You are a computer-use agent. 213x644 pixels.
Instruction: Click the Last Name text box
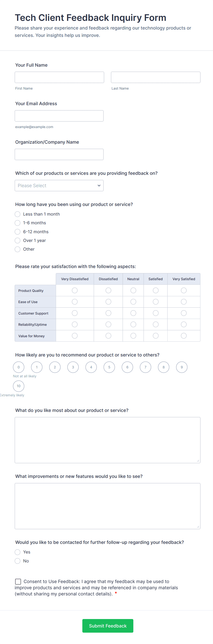click(156, 77)
